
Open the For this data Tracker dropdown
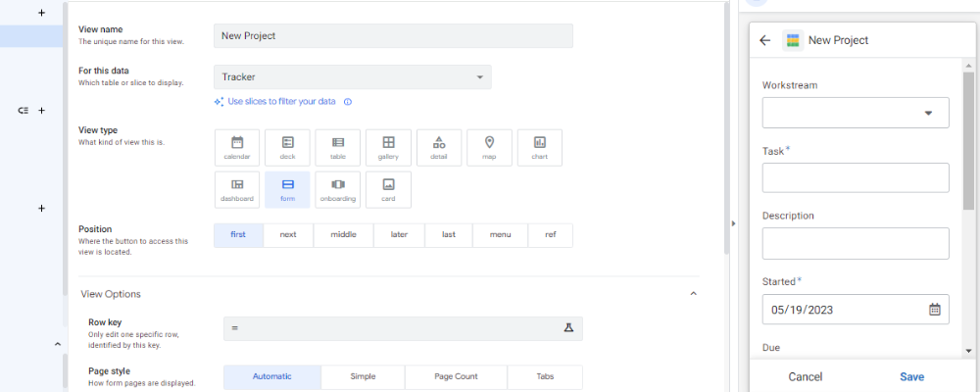tap(353, 76)
